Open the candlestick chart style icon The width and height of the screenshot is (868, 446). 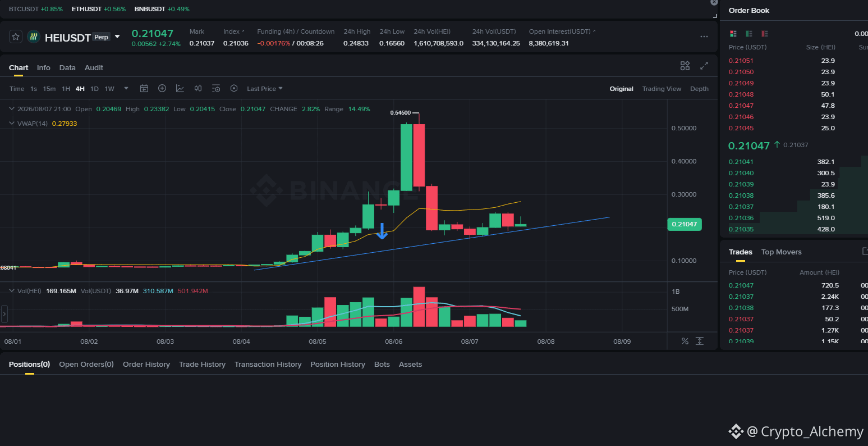pos(198,88)
